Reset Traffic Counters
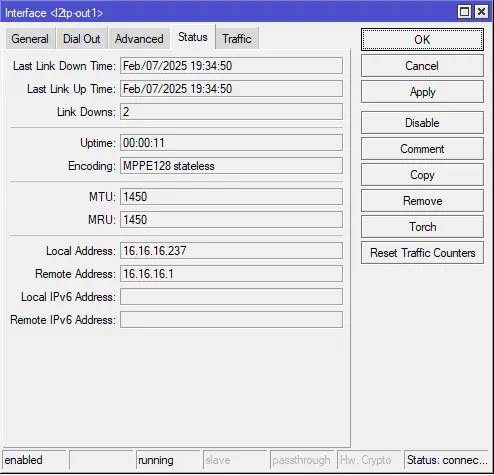 pos(422,253)
